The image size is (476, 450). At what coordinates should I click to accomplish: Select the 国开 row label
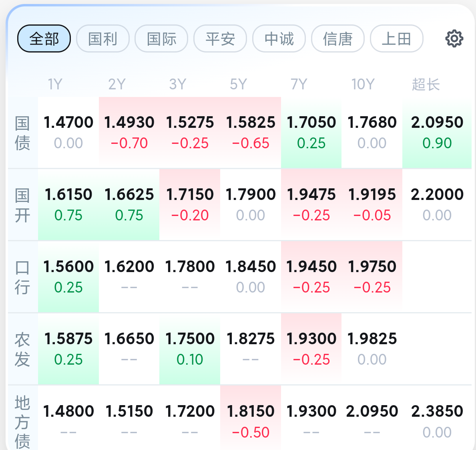point(22,205)
